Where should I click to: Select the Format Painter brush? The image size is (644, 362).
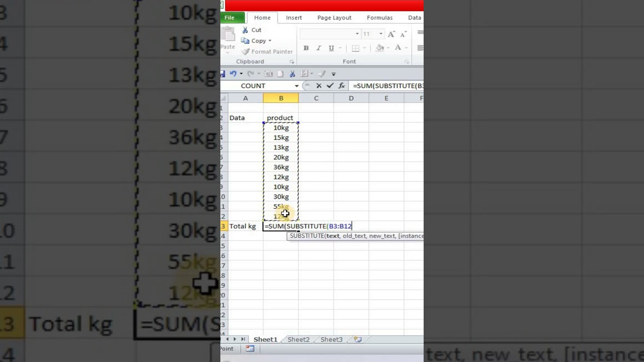point(246,52)
